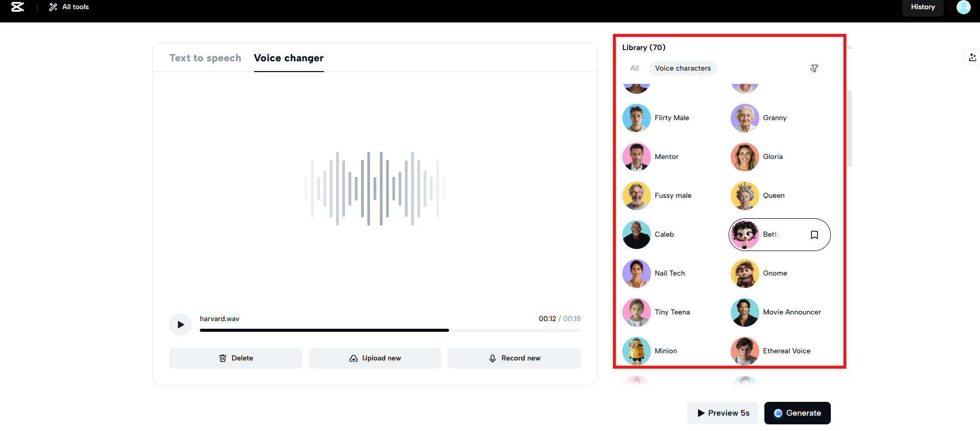Choose the Queen voice avatar
Screen dimensions: 980x431
(745, 196)
